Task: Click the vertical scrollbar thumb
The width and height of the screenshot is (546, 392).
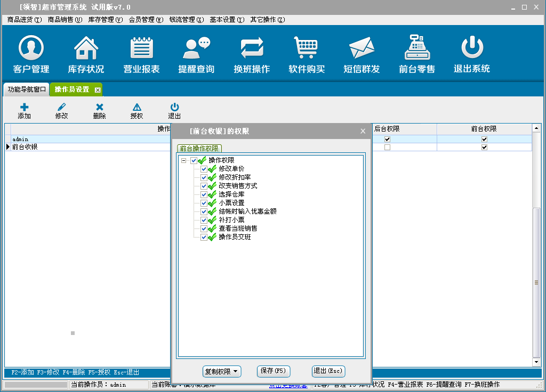Action: point(536,282)
